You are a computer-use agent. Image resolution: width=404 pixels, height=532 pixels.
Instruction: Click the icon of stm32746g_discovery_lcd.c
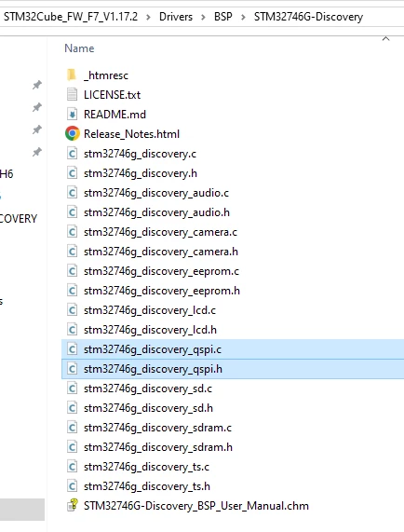(72, 310)
